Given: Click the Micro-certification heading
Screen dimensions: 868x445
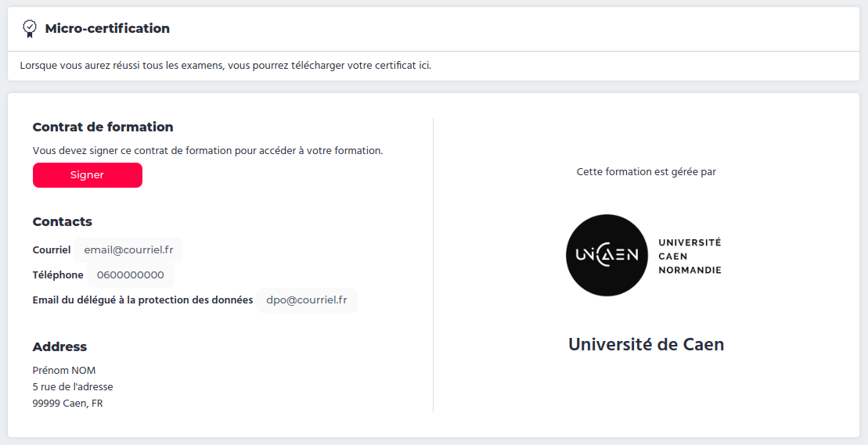Looking at the screenshot, I should (x=107, y=29).
